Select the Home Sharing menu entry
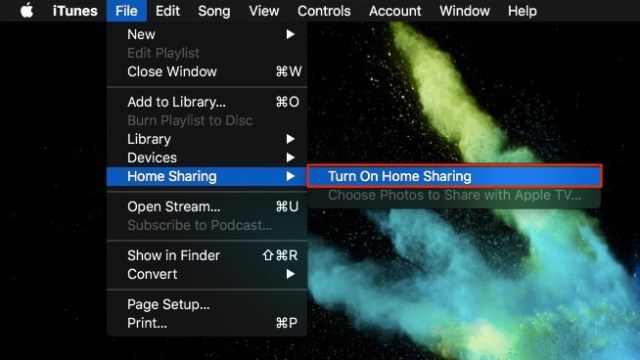This screenshot has width=640, height=360. (x=207, y=176)
